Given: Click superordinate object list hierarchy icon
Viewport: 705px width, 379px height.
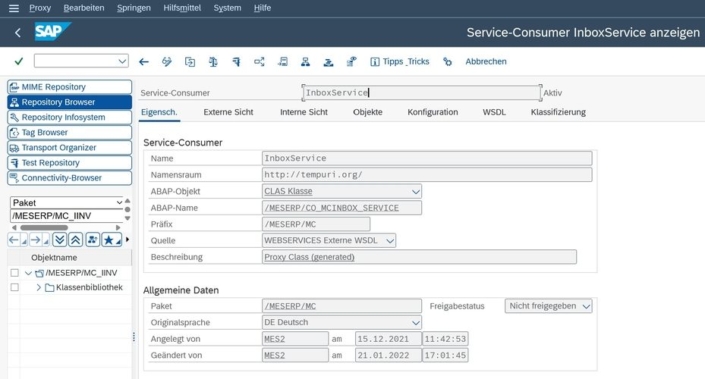Looking at the screenshot, I should click(x=92, y=240).
